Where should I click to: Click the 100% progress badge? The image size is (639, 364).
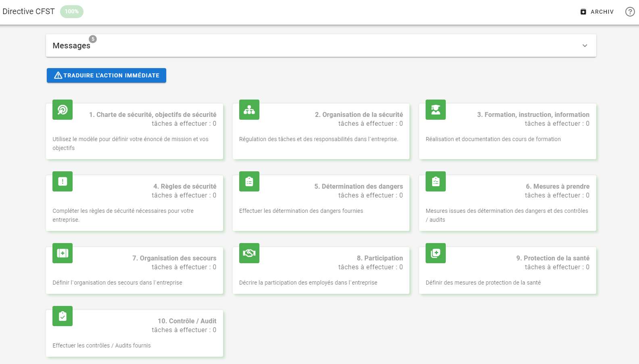coord(72,12)
